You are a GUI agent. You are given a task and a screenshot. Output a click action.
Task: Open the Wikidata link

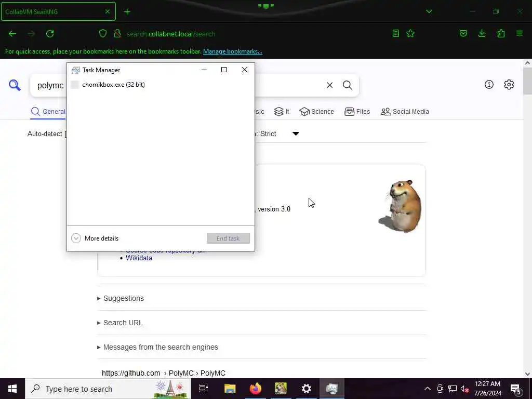139,258
